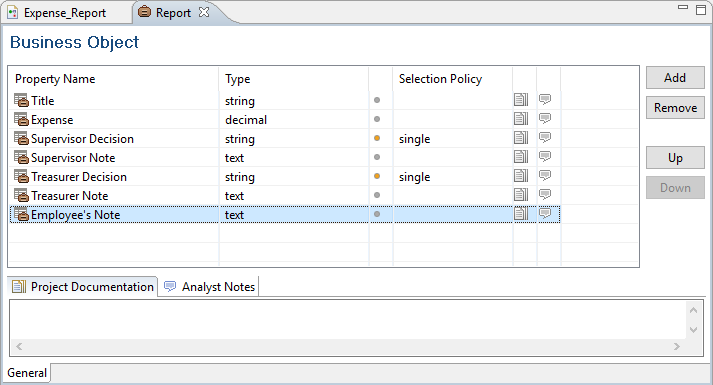Click the Add button
713x385 pixels.
(675, 78)
